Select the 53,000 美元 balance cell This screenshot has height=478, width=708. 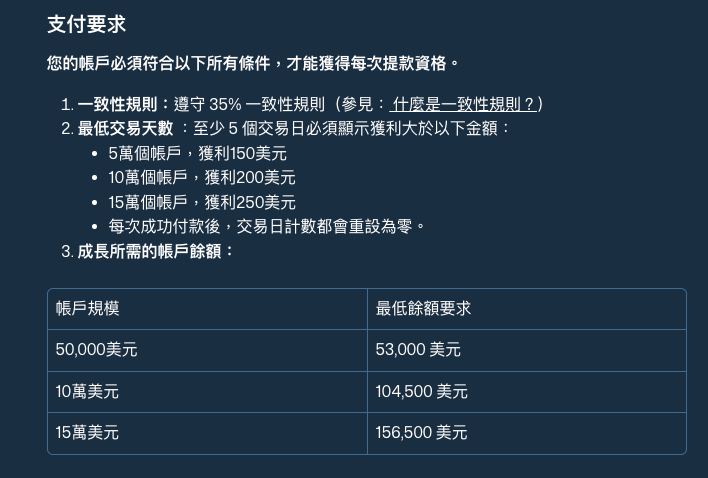click(x=418, y=350)
